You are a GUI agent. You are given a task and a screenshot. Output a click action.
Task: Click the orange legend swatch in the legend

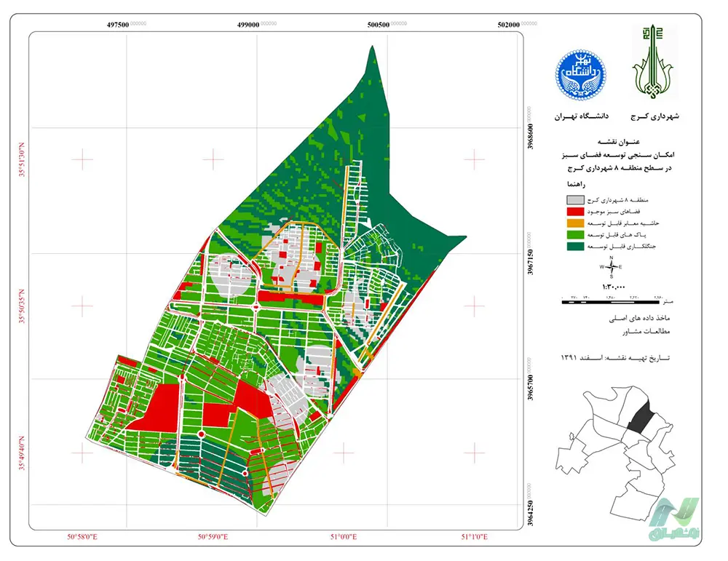pos(576,223)
